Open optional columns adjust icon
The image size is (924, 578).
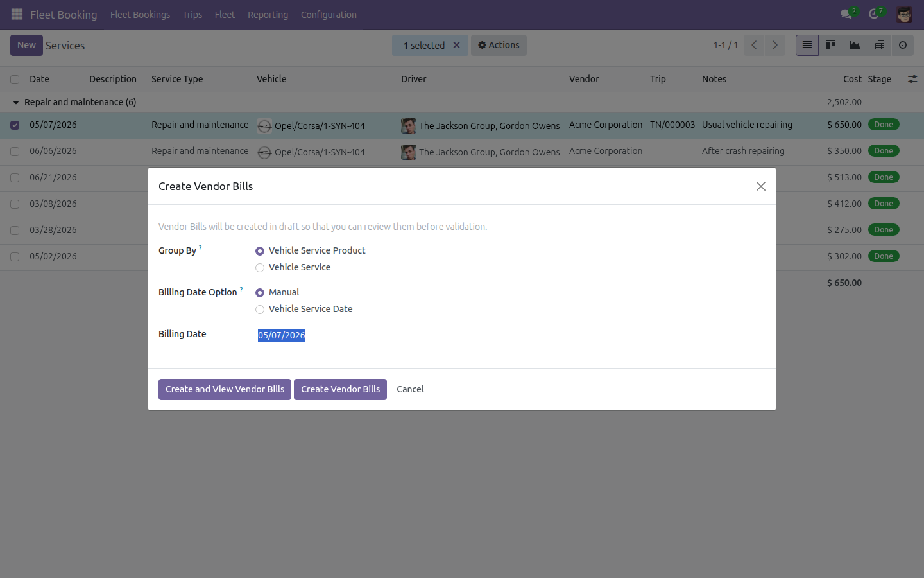pos(912,79)
